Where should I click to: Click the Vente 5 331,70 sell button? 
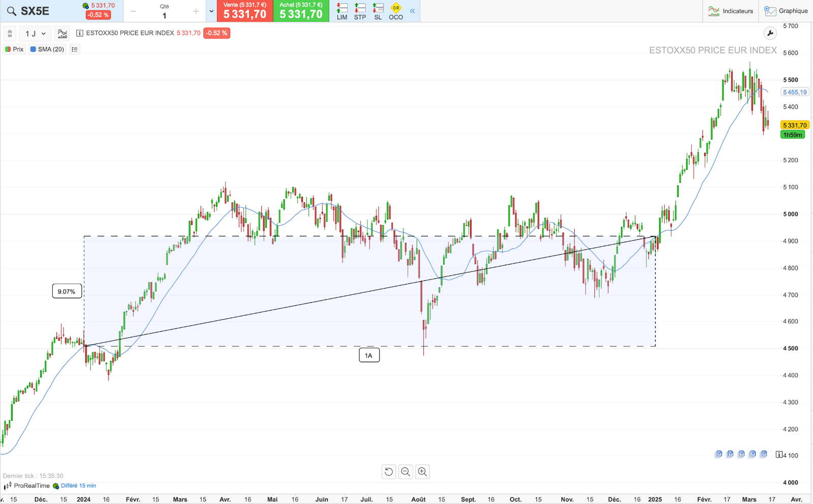pyautogui.click(x=245, y=11)
